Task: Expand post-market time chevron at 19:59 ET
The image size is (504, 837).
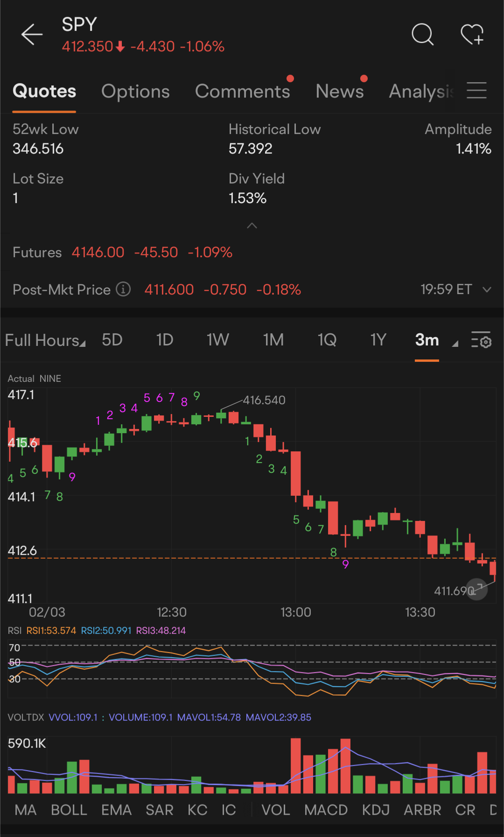Action: (x=487, y=290)
